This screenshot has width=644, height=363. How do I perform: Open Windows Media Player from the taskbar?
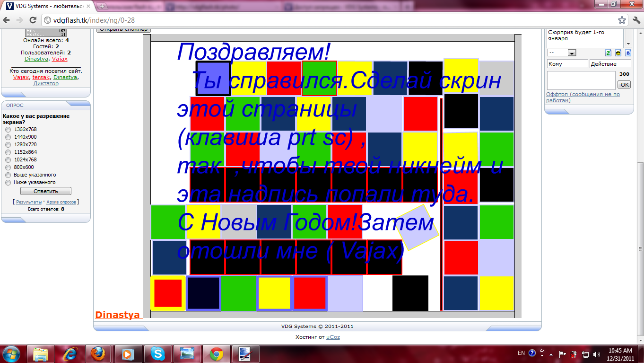pos(129,354)
